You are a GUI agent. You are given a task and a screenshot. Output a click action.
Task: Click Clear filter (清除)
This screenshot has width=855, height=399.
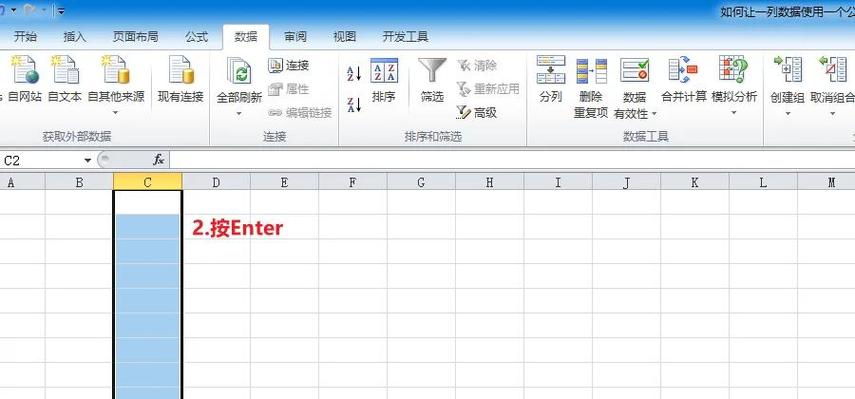pyautogui.click(x=477, y=65)
